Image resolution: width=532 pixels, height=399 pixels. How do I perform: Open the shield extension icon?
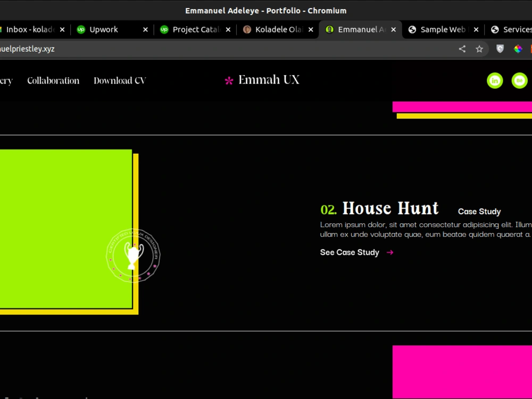click(x=500, y=49)
